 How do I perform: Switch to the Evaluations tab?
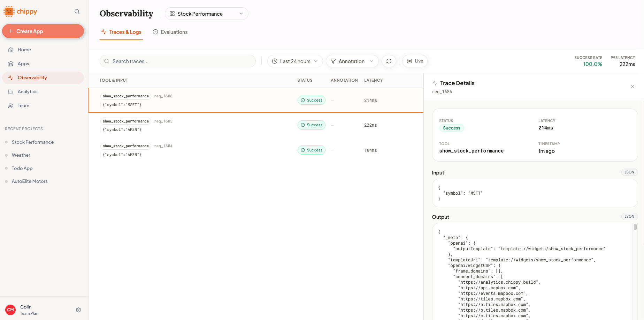coord(170,32)
